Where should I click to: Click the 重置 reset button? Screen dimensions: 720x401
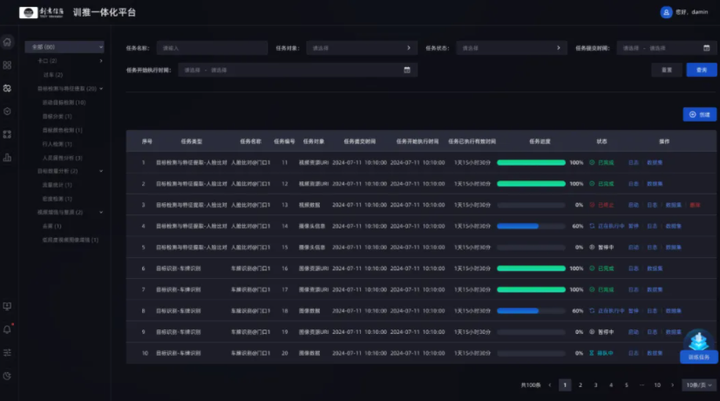(666, 70)
